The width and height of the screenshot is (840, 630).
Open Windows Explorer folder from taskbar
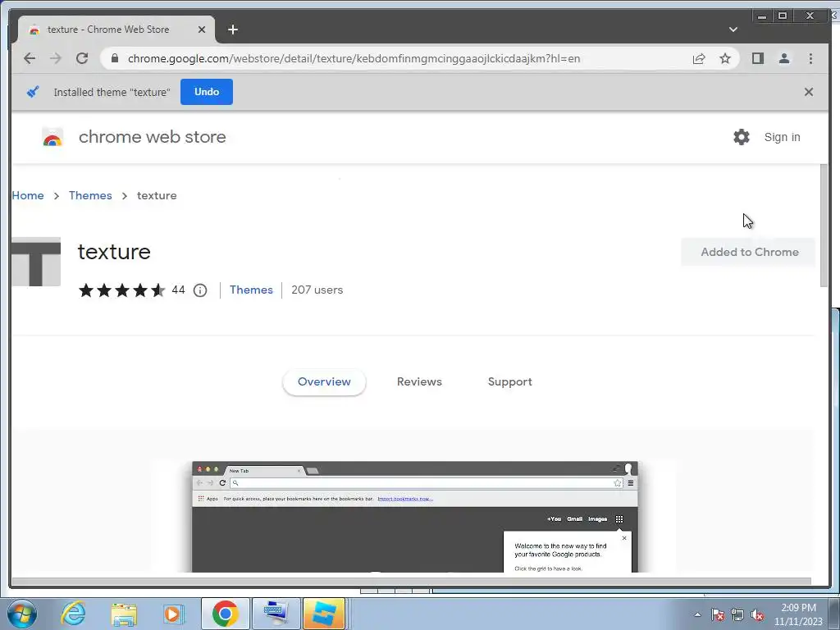125,614
